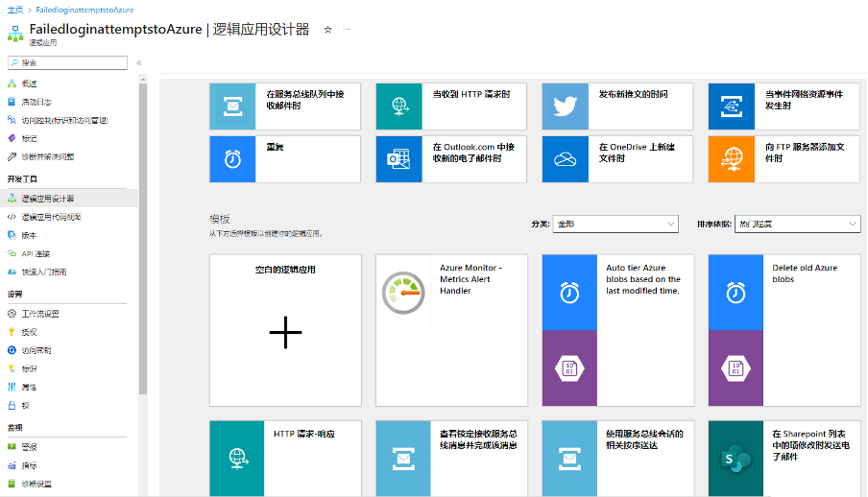Screen dimensions: 868x497
Task: Select the 使用服务总线会话 correlated delivery template
Action: point(617,459)
